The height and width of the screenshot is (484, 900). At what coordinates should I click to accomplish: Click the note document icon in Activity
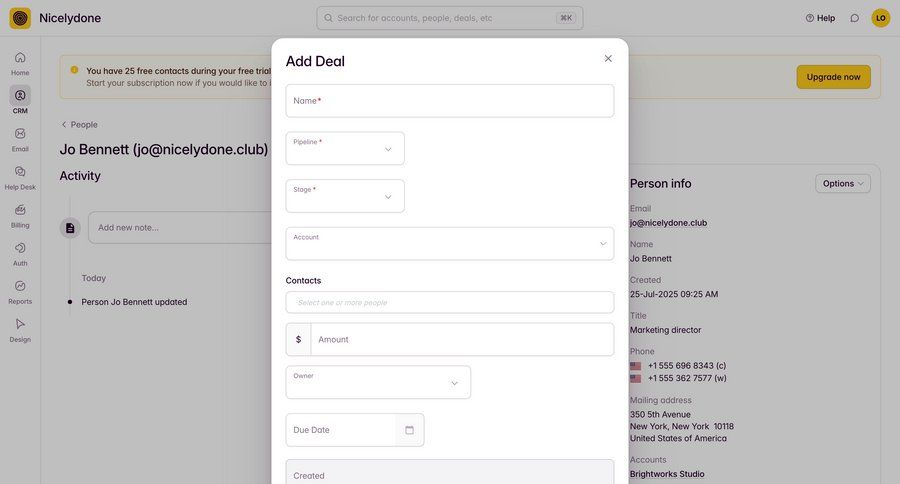[70, 228]
